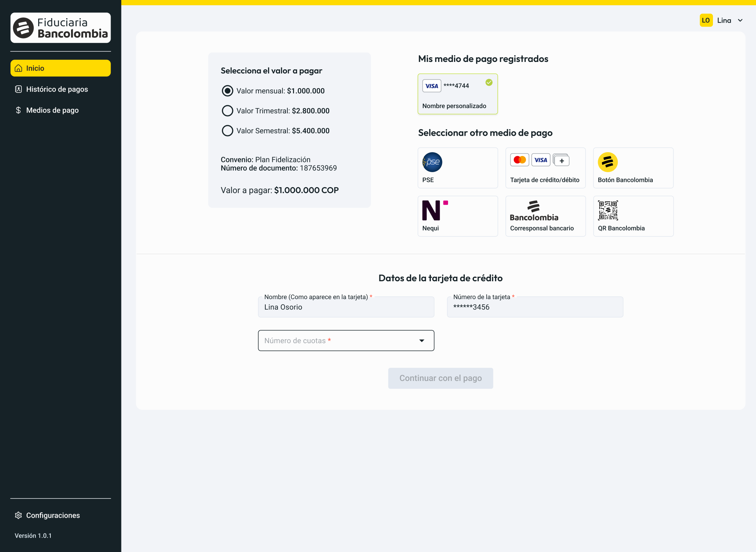The height and width of the screenshot is (552, 756).
Task: Go to Medios de pago menu
Action: click(x=52, y=110)
